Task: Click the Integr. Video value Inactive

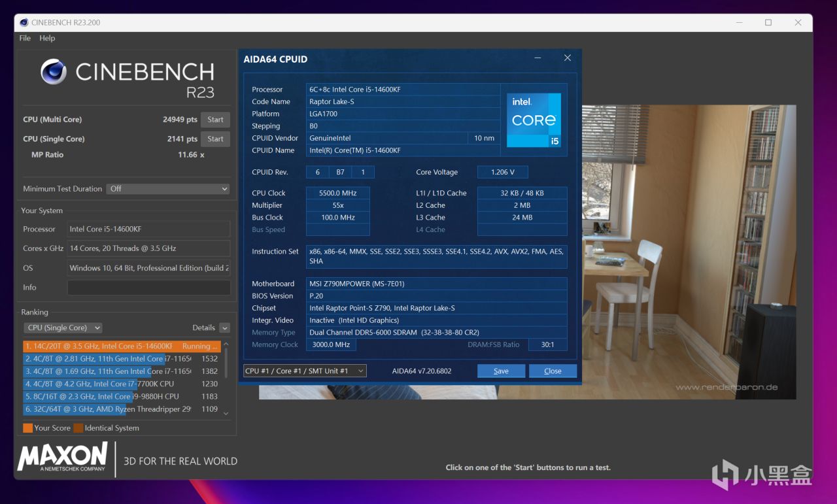Action: tap(437, 320)
